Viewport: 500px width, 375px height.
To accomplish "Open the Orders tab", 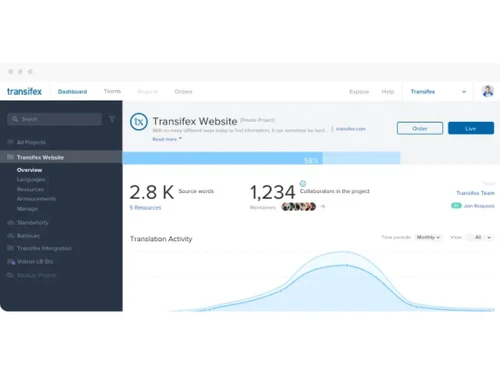I will [183, 91].
